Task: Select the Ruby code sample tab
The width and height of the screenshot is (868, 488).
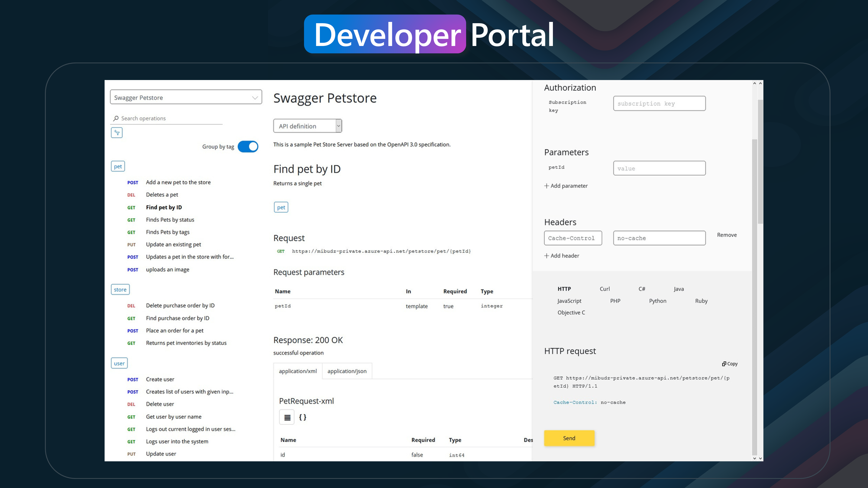Action: click(x=701, y=301)
